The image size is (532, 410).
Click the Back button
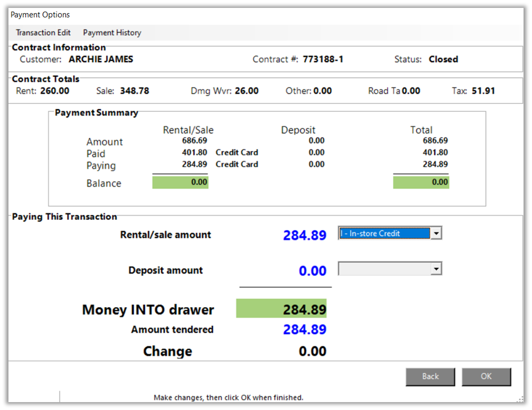pyautogui.click(x=430, y=376)
